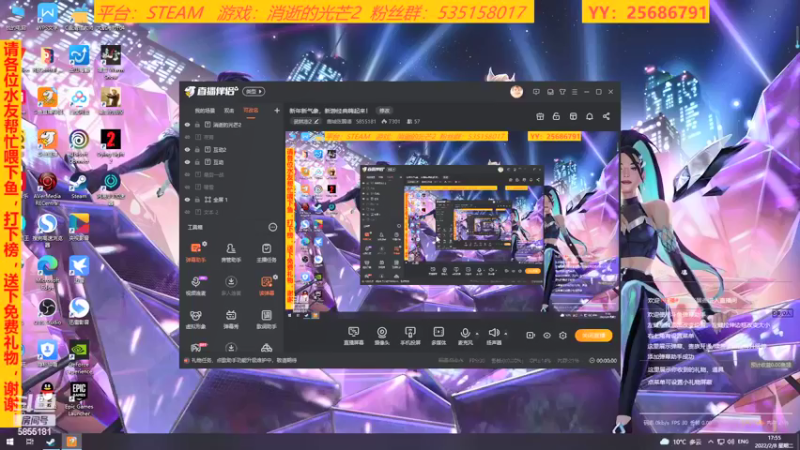This screenshot has width=800, height=450.
Task: Add a 多媒体 media source
Action: click(438, 336)
